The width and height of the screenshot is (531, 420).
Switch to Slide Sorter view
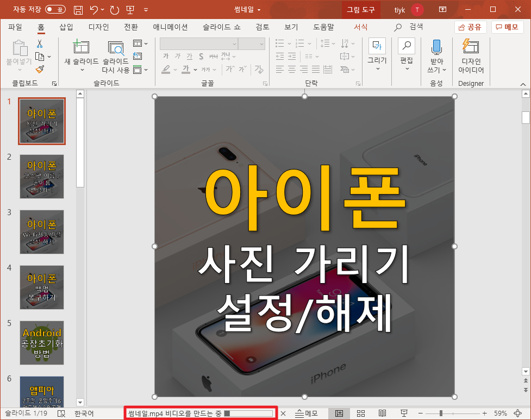pyautogui.click(x=361, y=413)
